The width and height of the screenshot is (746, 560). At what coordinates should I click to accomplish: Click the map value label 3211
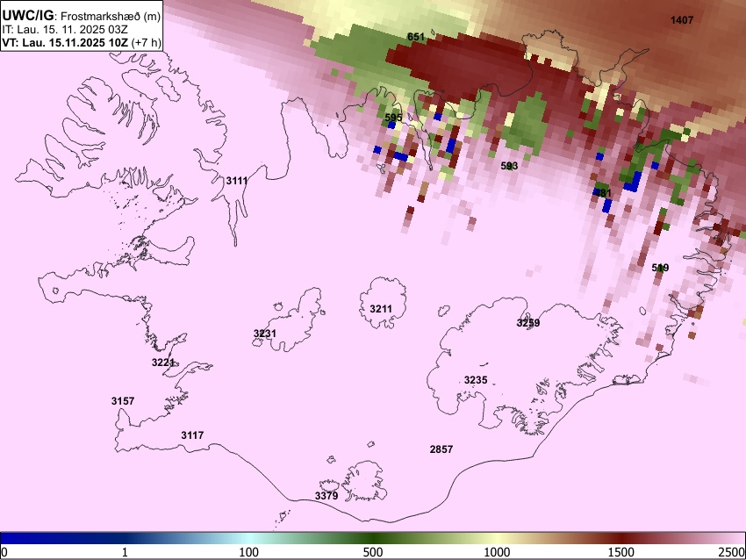[381, 309]
